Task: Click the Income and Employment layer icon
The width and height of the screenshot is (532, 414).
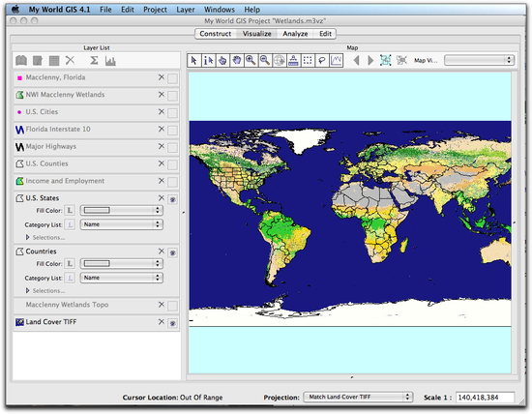Action: pyautogui.click(x=19, y=181)
